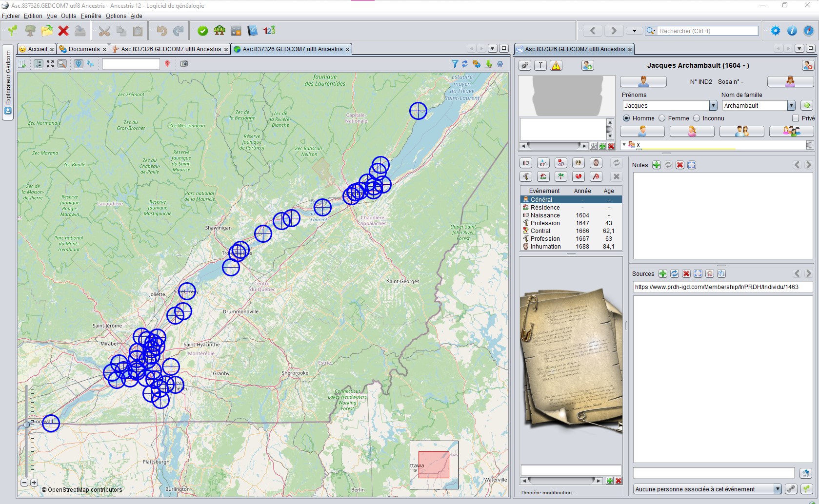Switch to the Documents tab
The width and height of the screenshot is (819, 504).
[x=83, y=49]
